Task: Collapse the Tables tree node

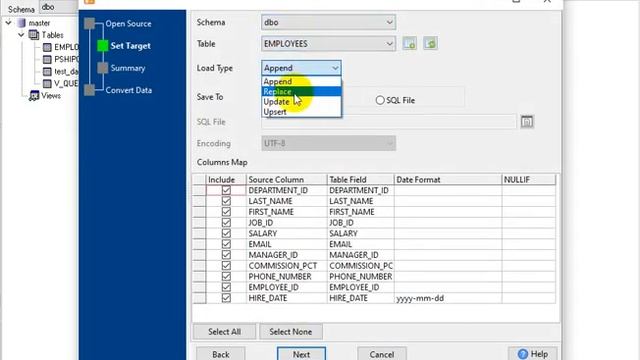Action: coord(21,35)
